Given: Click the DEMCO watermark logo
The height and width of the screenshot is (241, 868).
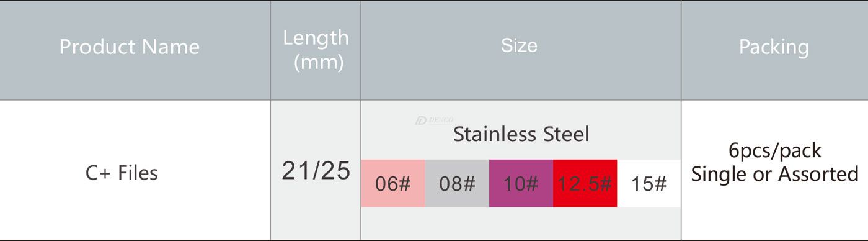Looking at the screenshot, I should (434, 120).
